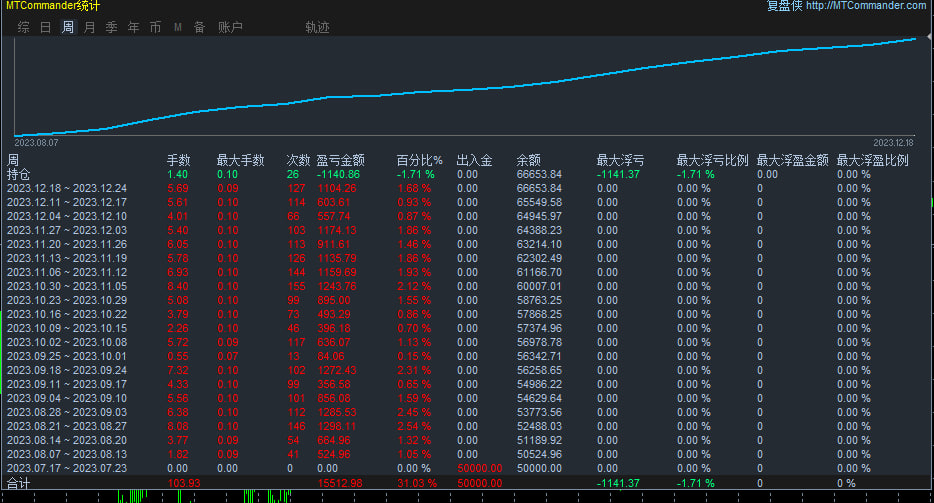Click the 余额 balance column header
This screenshot has height=503, width=934.
click(528, 160)
